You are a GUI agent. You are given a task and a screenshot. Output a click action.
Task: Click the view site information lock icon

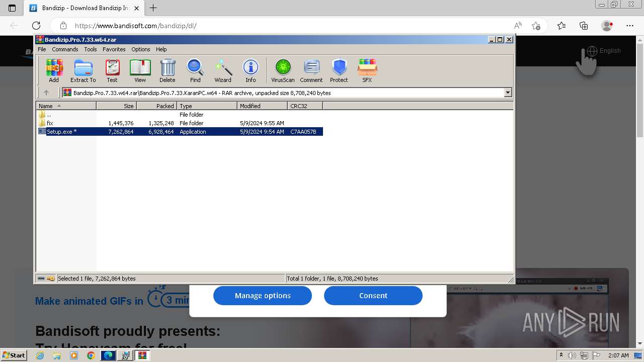click(x=63, y=26)
